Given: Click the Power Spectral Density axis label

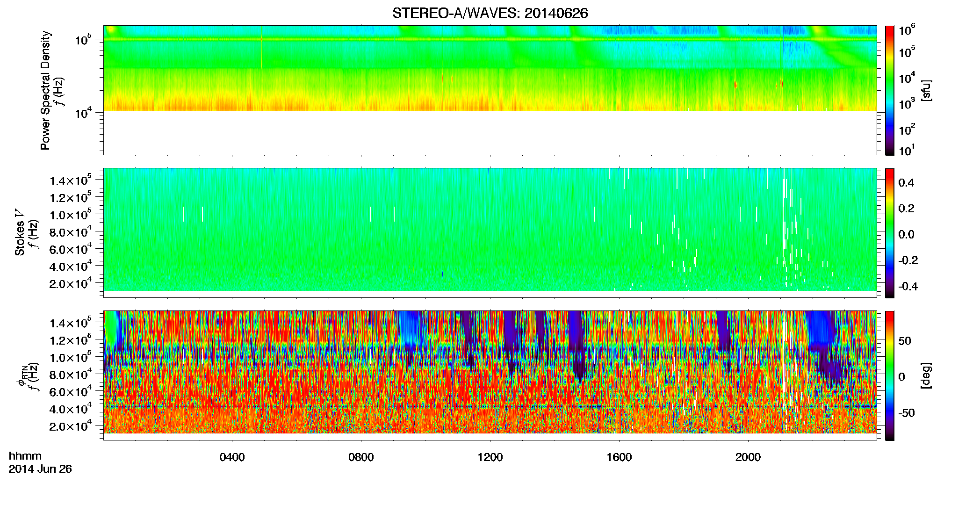Looking at the screenshot, I should coord(45,90).
